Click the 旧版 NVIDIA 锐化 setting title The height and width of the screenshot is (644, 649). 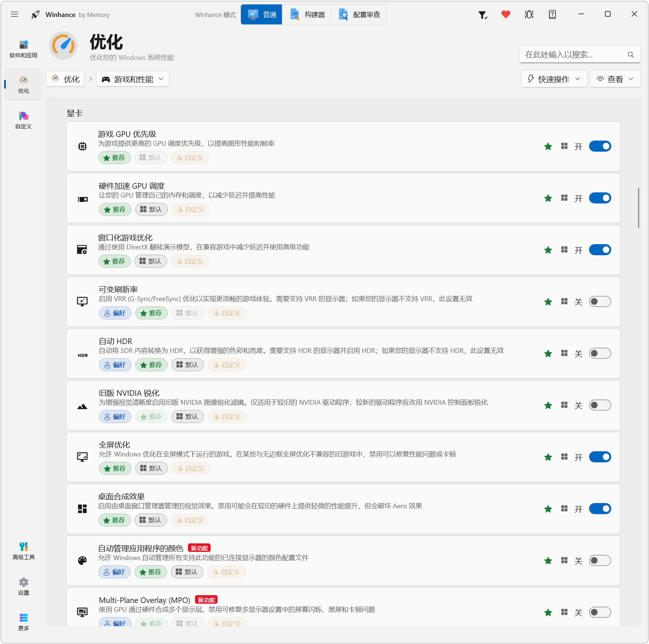[129, 393]
